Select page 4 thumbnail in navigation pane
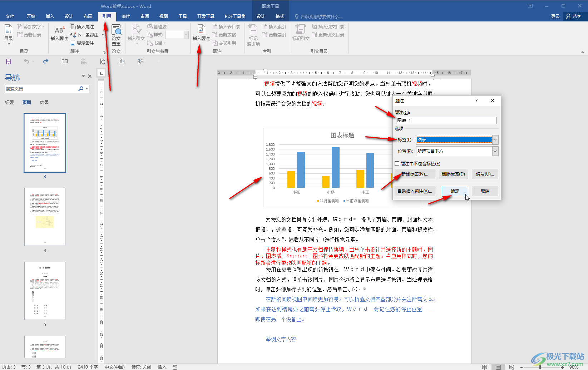 coord(45,217)
